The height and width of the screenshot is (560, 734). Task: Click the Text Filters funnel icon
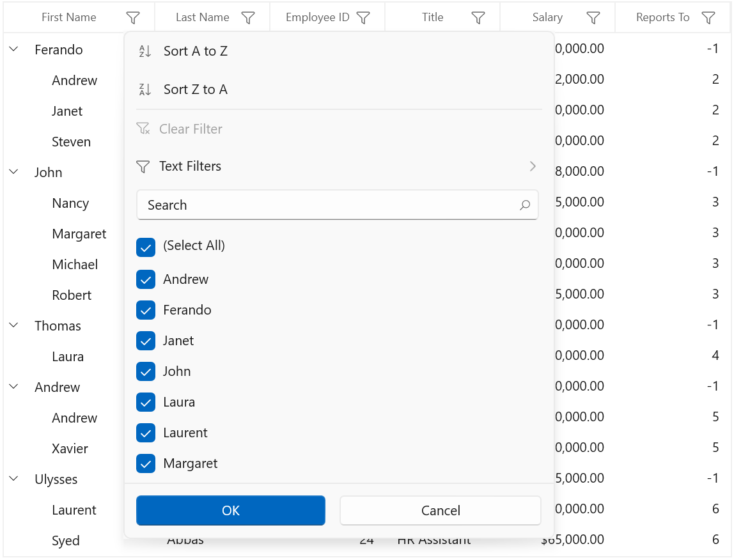click(x=143, y=166)
